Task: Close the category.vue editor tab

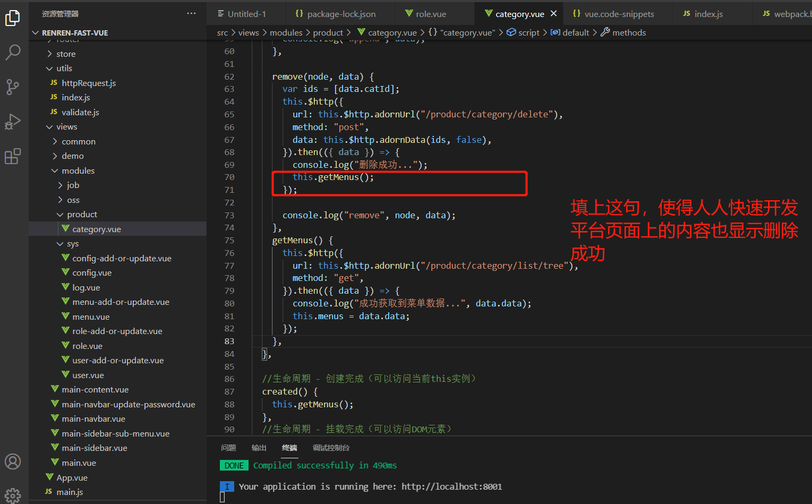Action: click(553, 14)
